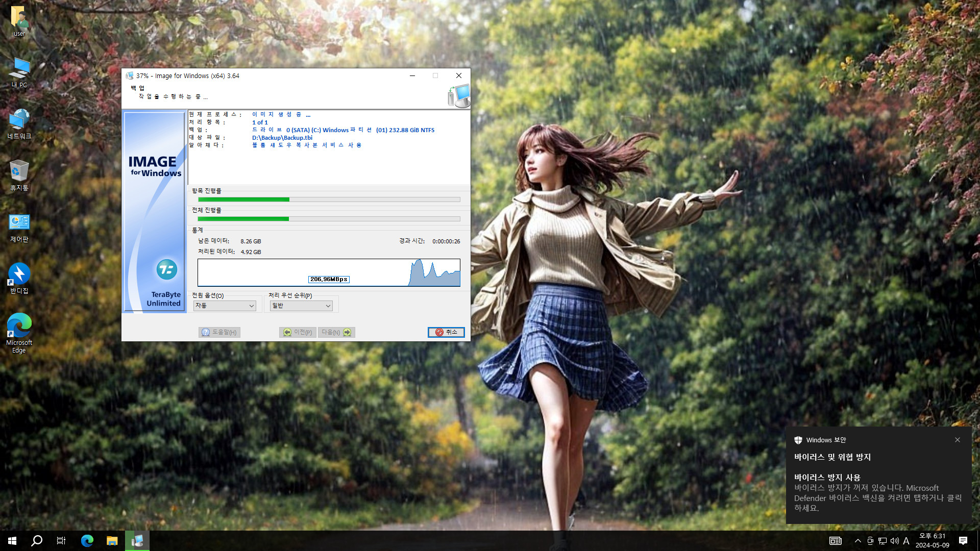Open the volume speaker tray icon
This screenshot has width=980, height=551.
tap(895, 541)
